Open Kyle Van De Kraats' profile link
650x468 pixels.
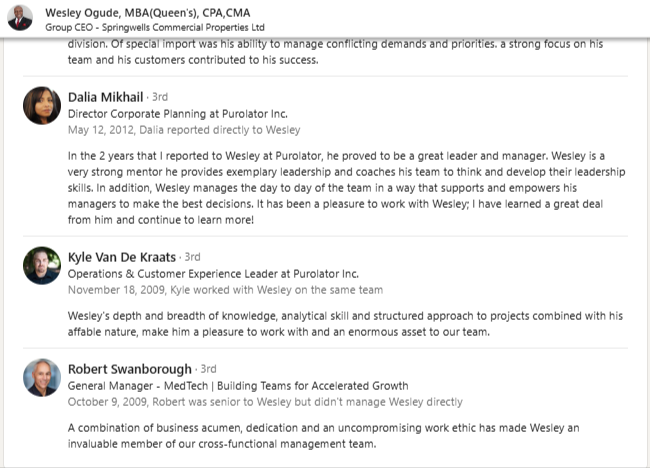[x=124, y=257]
